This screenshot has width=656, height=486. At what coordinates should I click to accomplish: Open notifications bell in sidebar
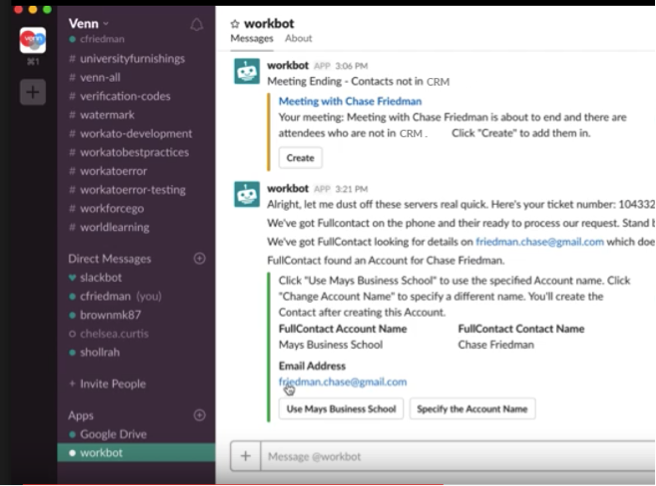point(197,25)
